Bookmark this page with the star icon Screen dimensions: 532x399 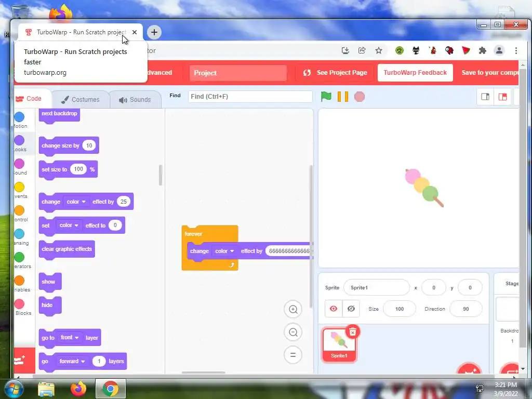(379, 50)
